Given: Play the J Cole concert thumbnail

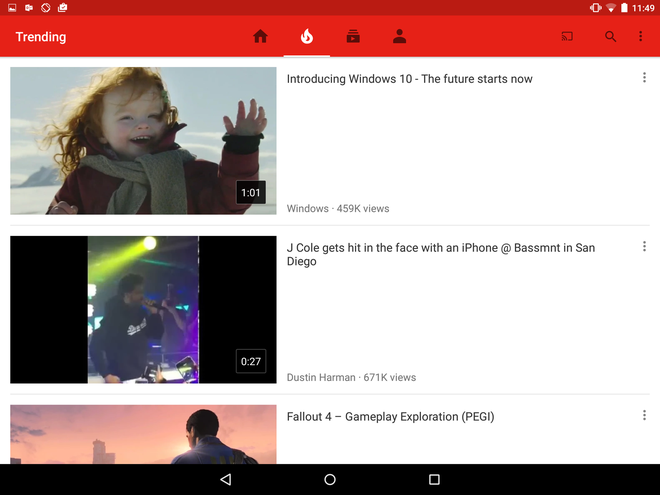Looking at the screenshot, I should pos(143,310).
